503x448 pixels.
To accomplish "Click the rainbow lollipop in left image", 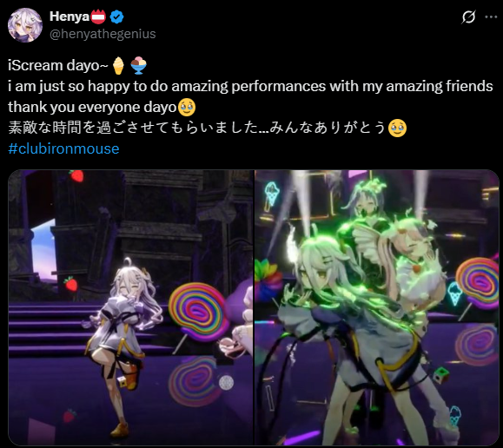I will [x=197, y=313].
